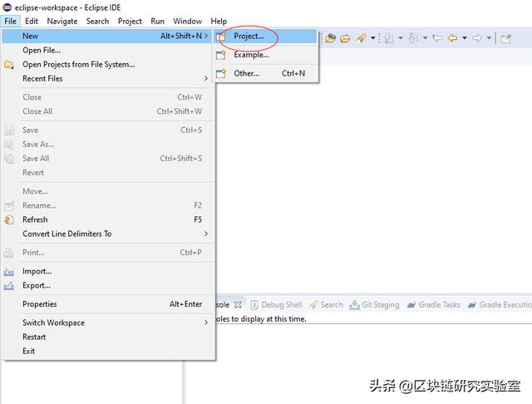Expand the Recent Files submenu arrow
The image size is (532, 404).
[206, 79]
